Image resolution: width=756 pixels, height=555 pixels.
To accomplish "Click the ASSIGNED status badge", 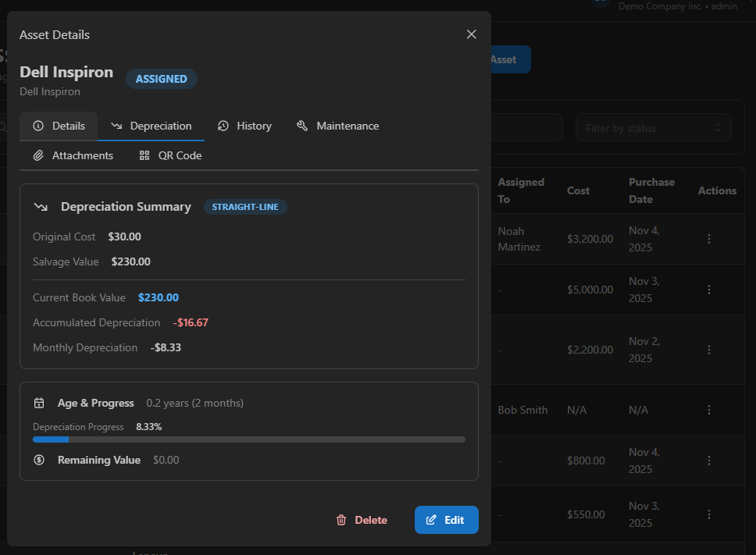I will coord(162,79).
